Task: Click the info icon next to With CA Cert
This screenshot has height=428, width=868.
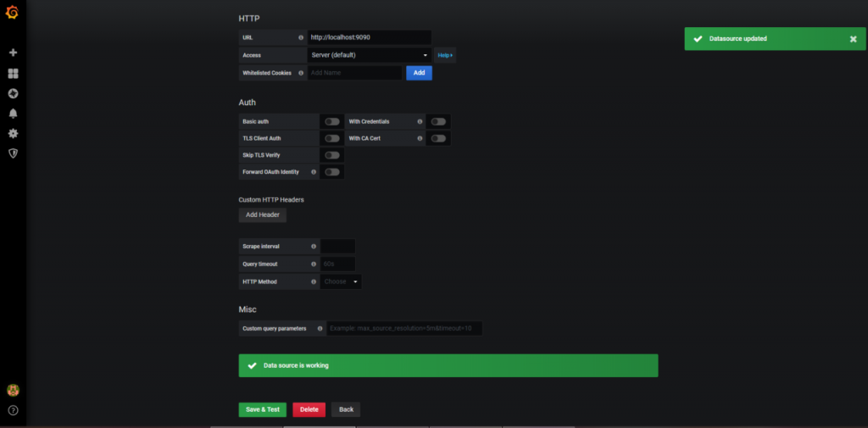Action: (420, 138)
